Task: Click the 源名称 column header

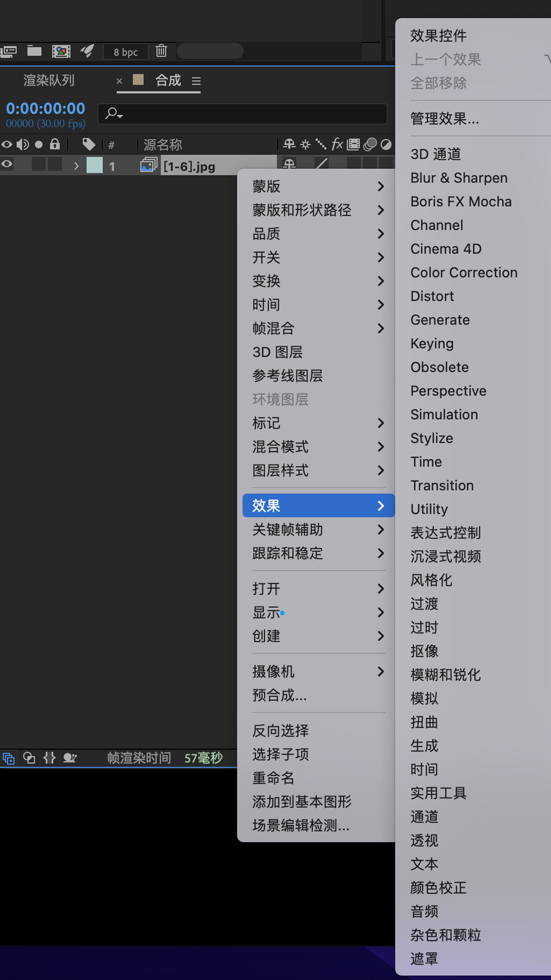Action: point(163,145)
